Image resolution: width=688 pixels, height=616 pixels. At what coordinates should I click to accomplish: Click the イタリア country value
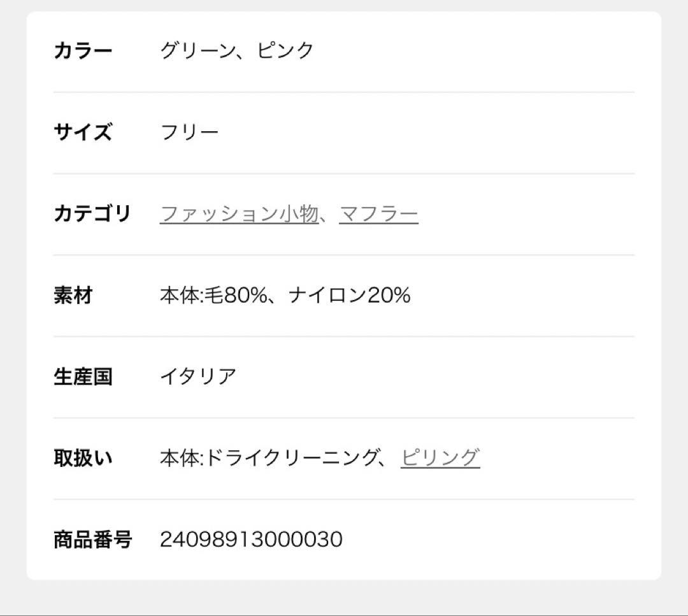pyautogui.click(x=198, y=376)
